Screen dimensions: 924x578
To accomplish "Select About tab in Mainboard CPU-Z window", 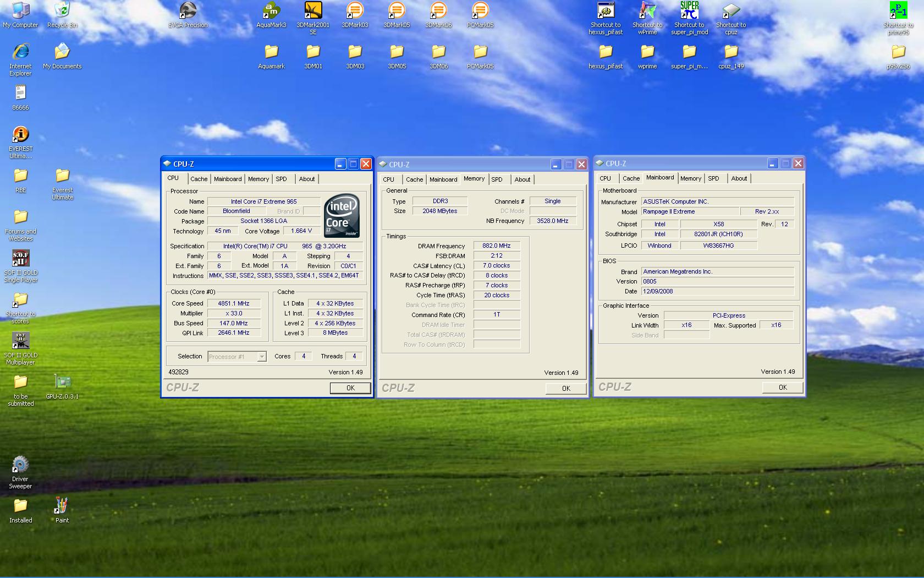I will coord(739,178).
